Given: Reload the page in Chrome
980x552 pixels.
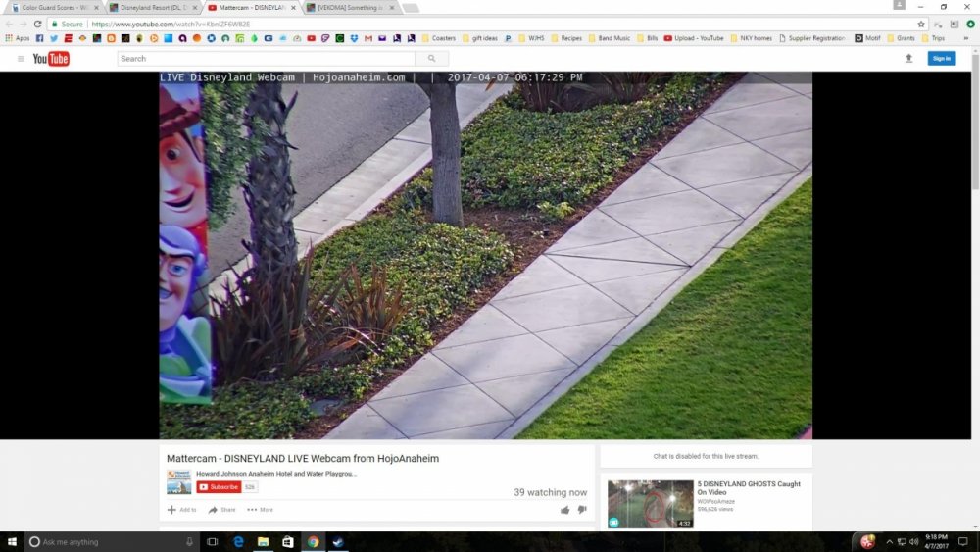Looking at the screenshot, I should pyautogui.click(x=38, y=24).
